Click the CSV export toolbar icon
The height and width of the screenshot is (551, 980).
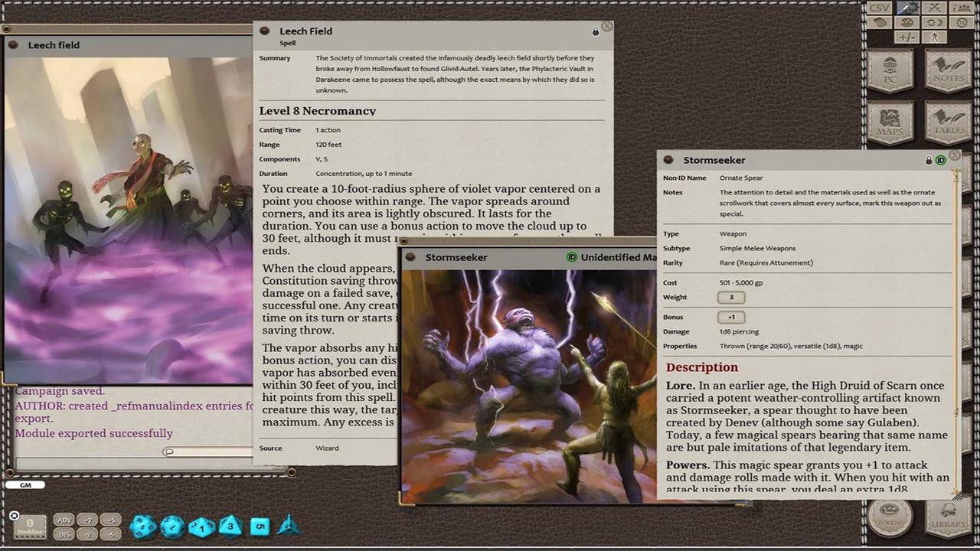pos(878,8)
